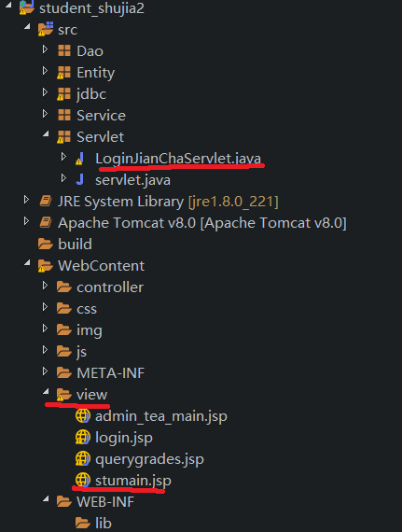Click the admin_tea_main.jsp file icon

pyautogui.click(x=83, y=416)
